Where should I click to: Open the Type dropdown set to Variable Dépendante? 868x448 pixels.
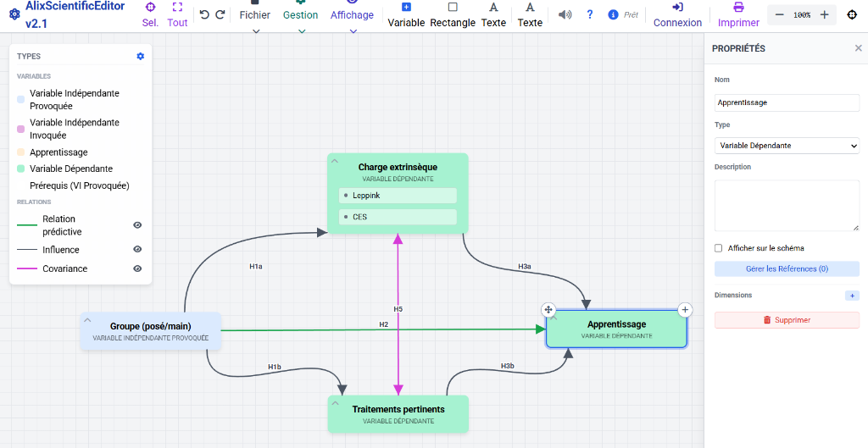[787, 146]
